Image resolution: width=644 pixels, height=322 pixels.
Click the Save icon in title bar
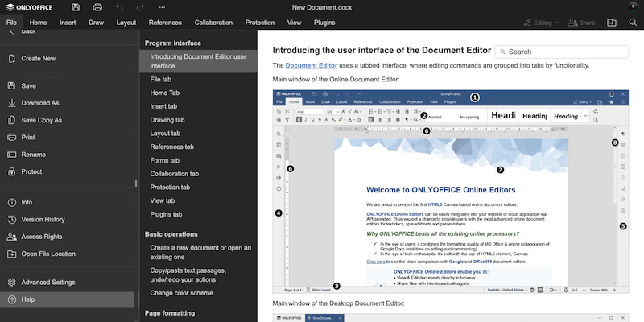[76, 7]
